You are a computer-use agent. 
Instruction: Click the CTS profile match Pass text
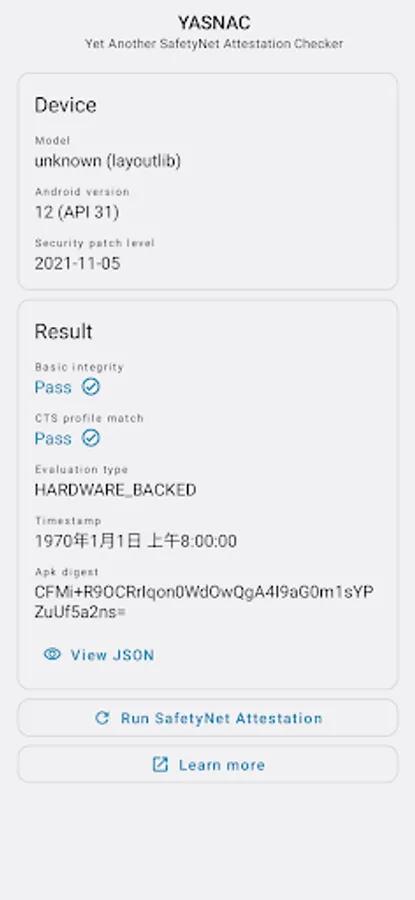click(x=53, y=439)
